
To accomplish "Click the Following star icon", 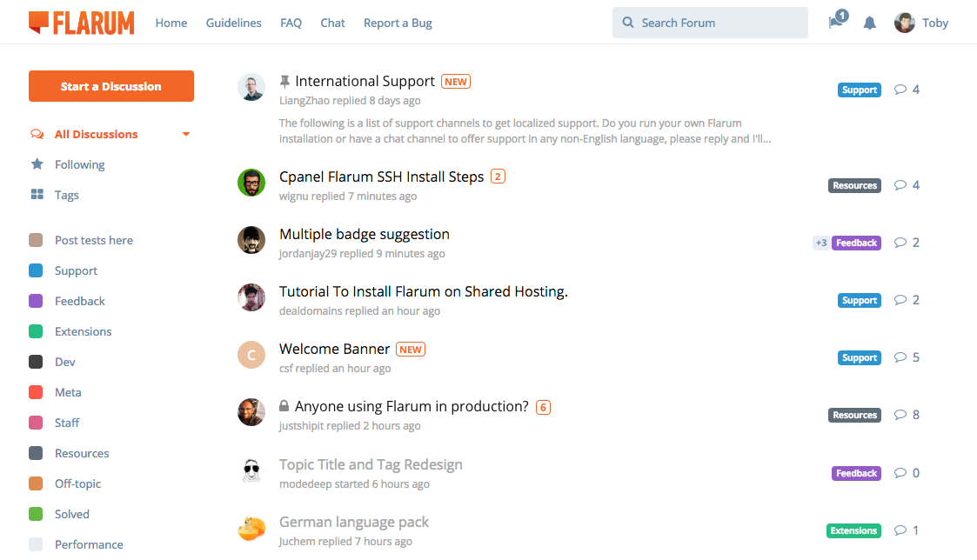I will pos(37,163).
